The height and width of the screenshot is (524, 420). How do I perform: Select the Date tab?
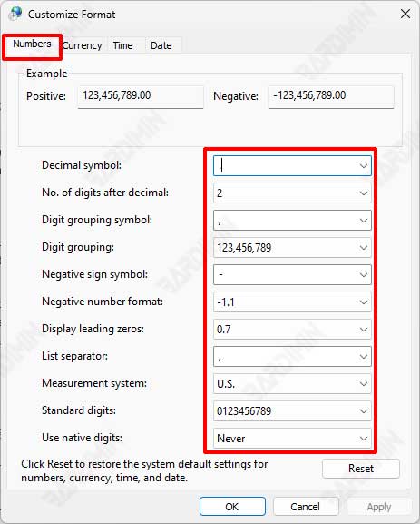pos(161,45)
